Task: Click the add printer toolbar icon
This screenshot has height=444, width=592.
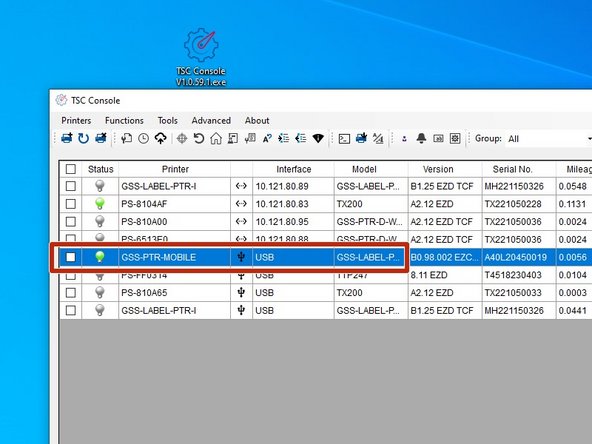Action: [67, 138]
